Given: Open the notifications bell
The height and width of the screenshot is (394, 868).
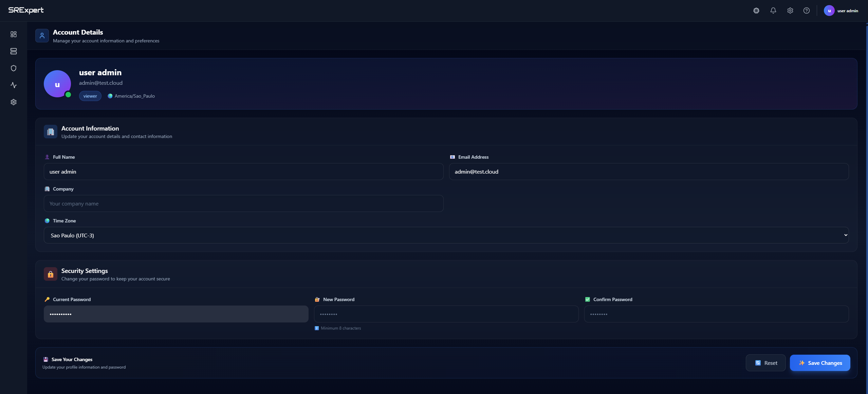Looking at the screenshot, I should [773, 11].
